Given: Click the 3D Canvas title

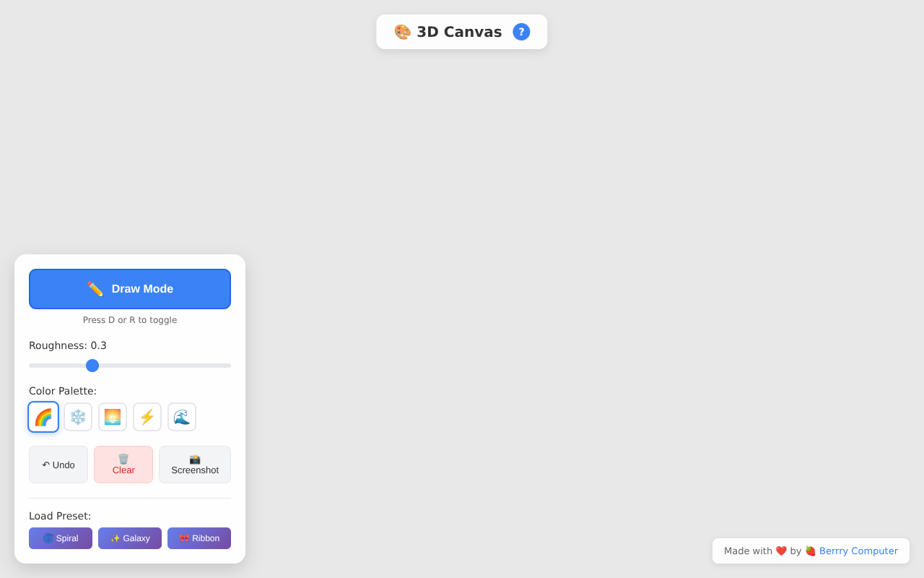Looking at the screenshot, I should [x=459, y=32].
